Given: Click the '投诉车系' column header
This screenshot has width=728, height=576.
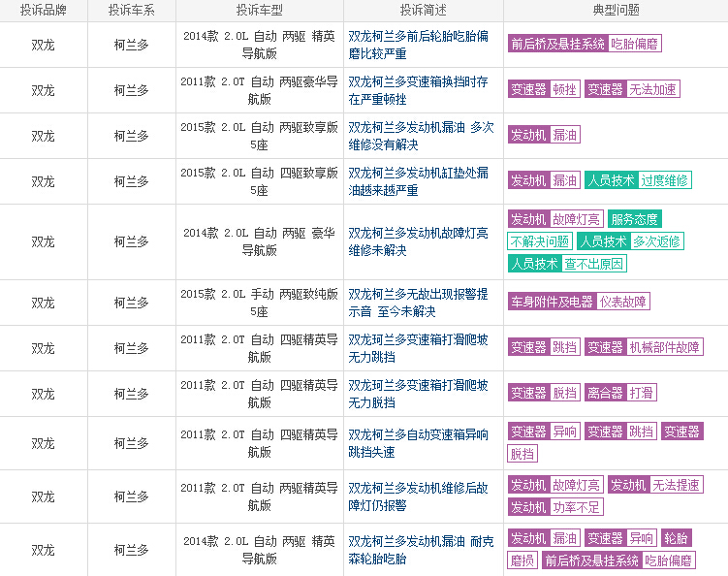Looking at the screenshot, I should point(132,11).
